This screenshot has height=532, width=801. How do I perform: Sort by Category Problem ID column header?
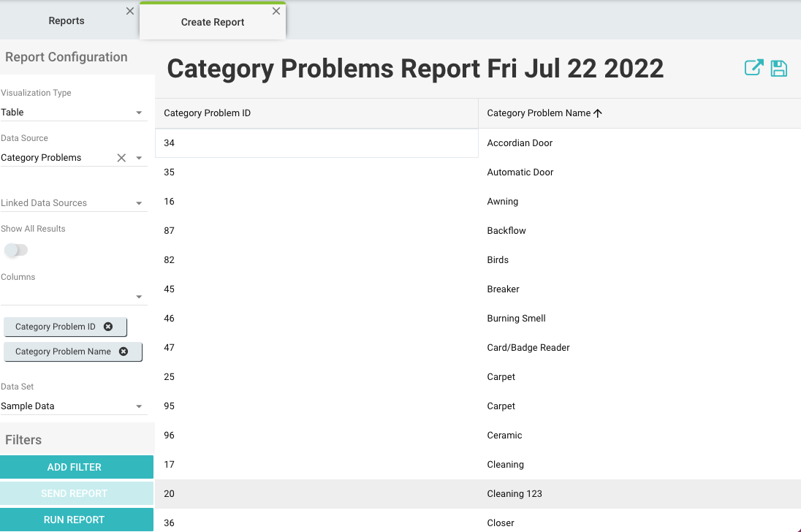click(x=208, y=113)
